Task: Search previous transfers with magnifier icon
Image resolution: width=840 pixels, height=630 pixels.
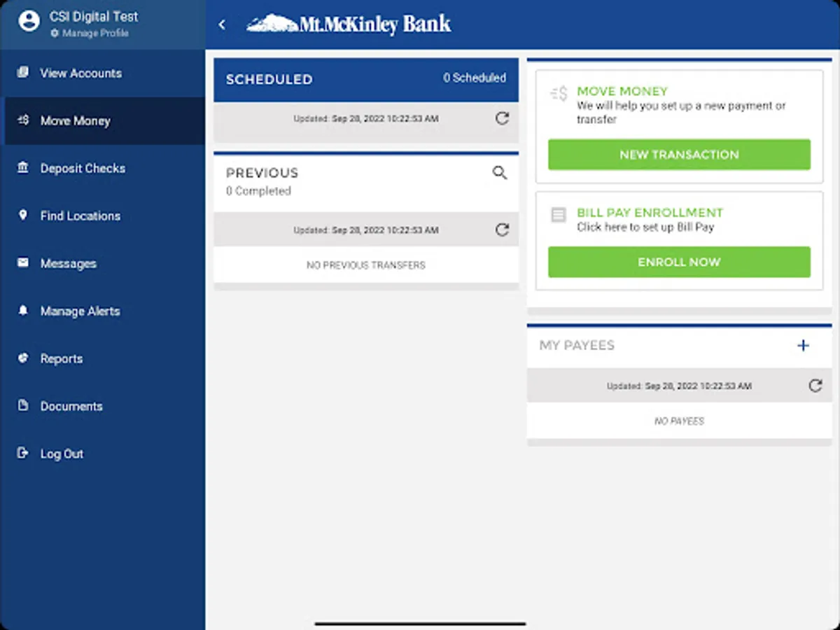Action: (499, 173)
